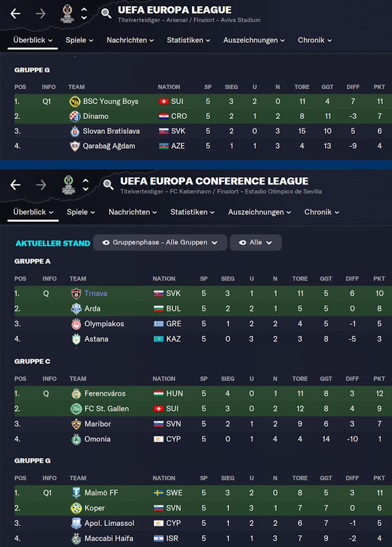Image resolution: width=392 pixels, height=547 pixels.
Task: Click the Europa League competition switcher arrows
Action: [x=84, y=14]
